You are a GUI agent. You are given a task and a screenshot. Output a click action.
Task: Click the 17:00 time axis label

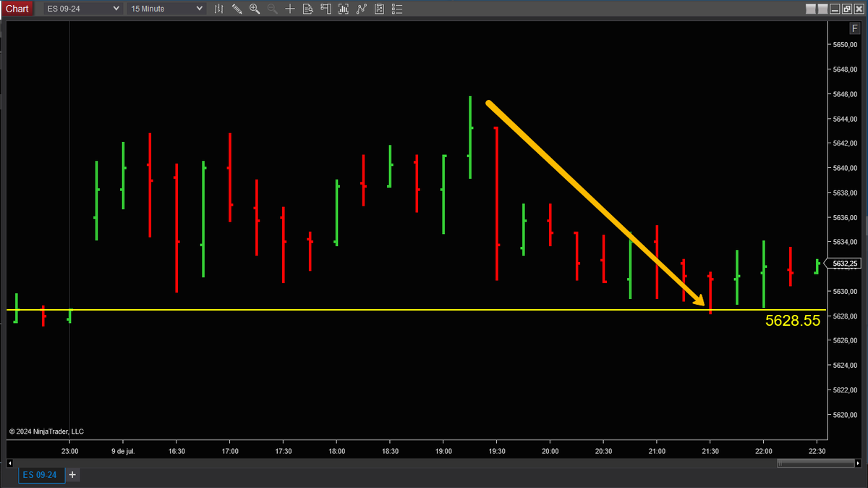(229, 450)
